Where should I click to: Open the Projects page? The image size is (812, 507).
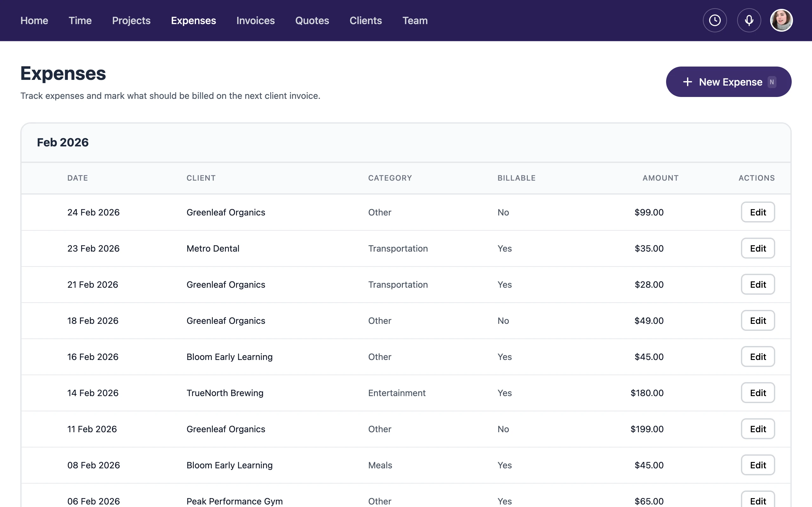[x=131, y=21]
